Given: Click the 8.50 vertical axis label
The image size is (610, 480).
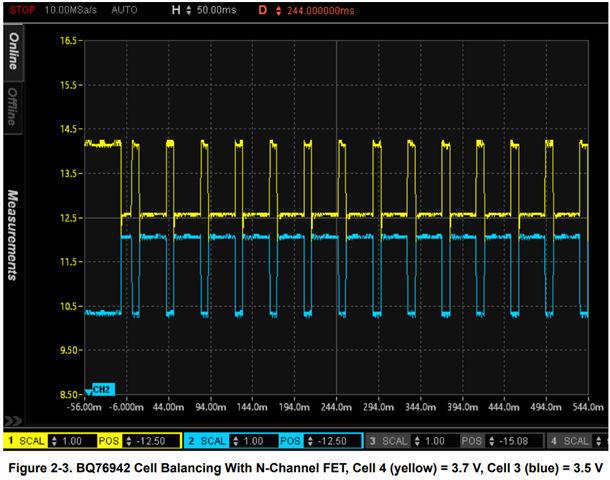Looking at the screenshot, I should click(68, 395).
